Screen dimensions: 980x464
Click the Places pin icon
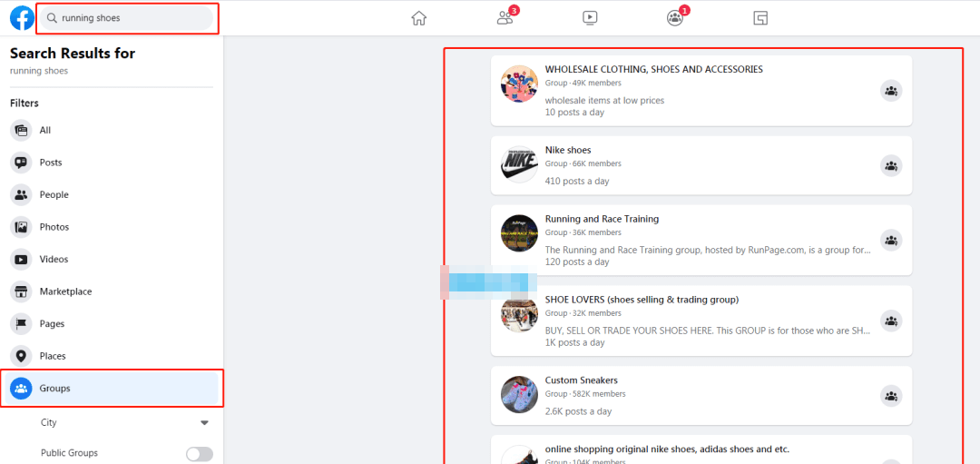(21, 356)
